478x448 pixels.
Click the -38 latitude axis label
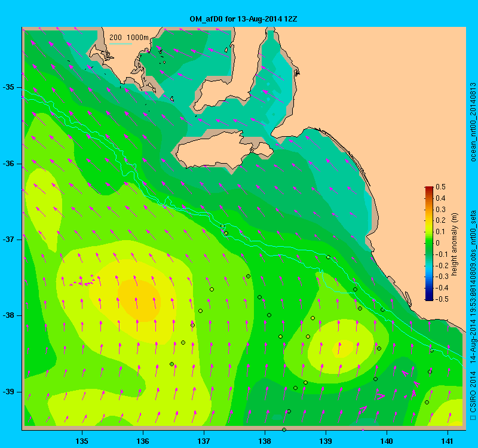click(x=8, y=315)
